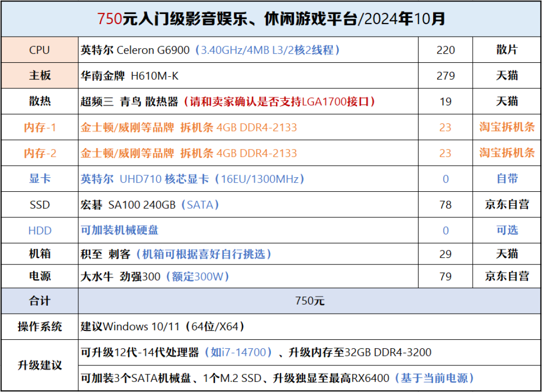
Task: Select the cooler price 19
Action: [445, 101]
